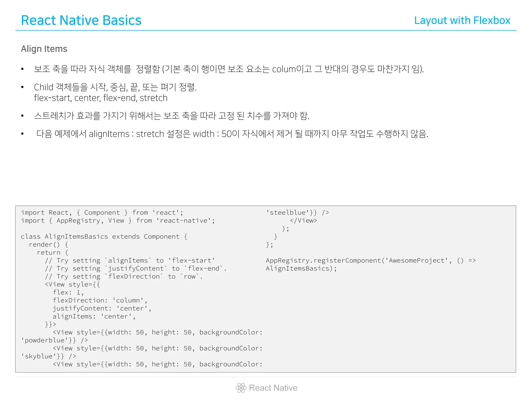Screen dimensions: 532x399
Task: Click the Align Items subheading
Action: pos(44,49)
